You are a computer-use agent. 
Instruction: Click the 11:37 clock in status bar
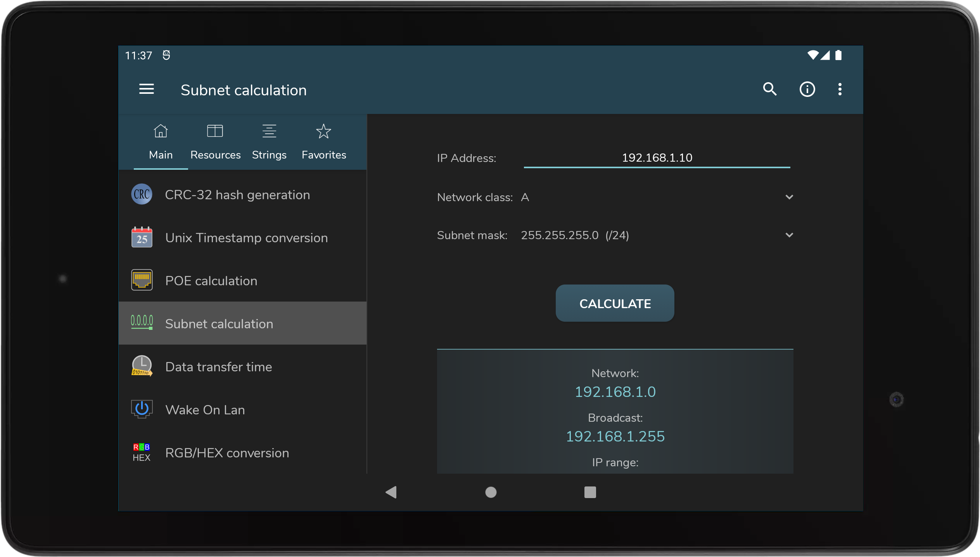coord(138,55)
